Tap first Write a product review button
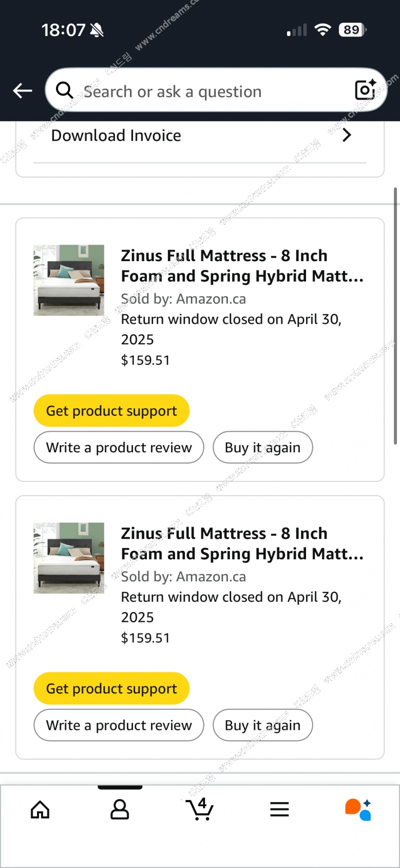 119,447
